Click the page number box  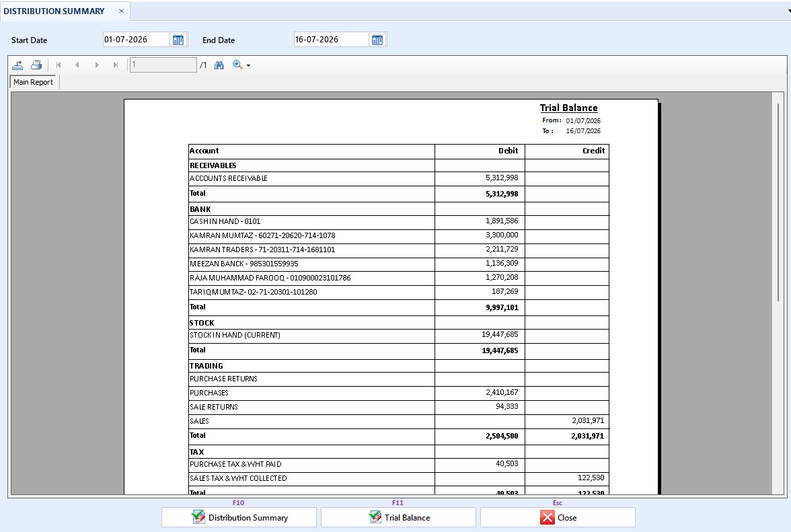click(163, 65)
